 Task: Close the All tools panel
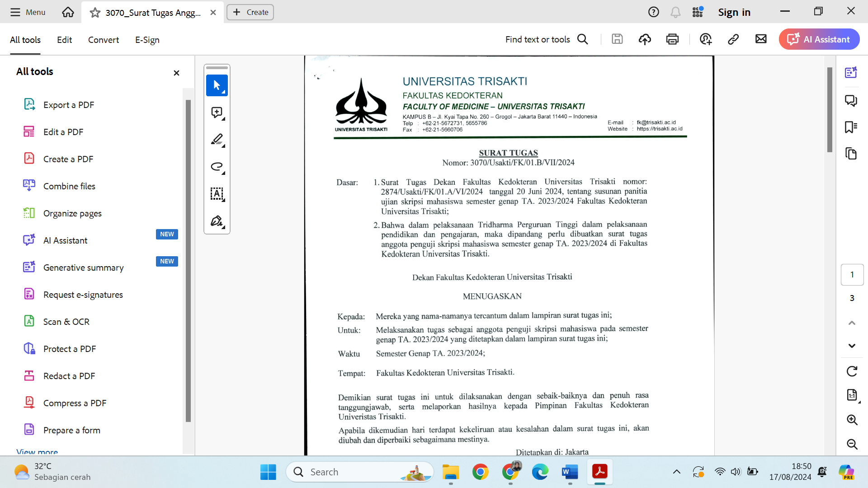[176, 73]
